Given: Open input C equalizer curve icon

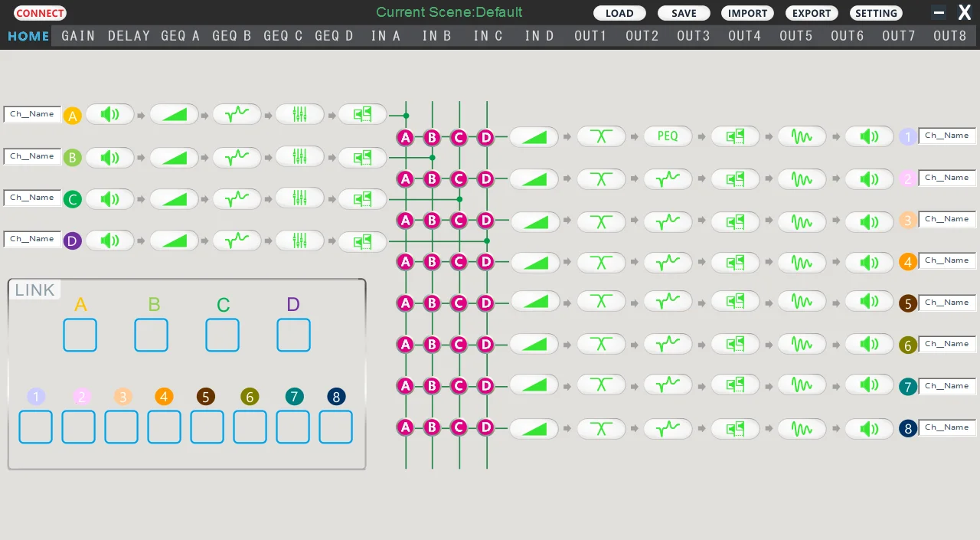Looking at the screenshot, I should pyautogui.click(x=237, y=198).
